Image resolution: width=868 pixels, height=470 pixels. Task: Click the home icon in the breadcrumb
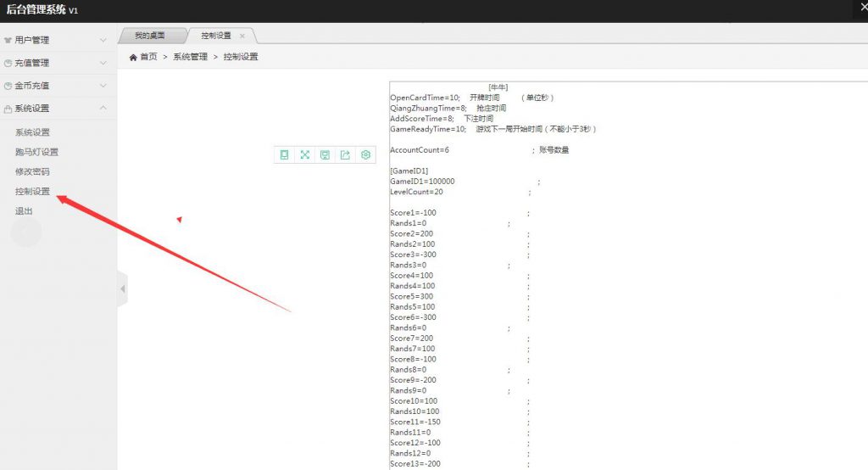point(133,57)
